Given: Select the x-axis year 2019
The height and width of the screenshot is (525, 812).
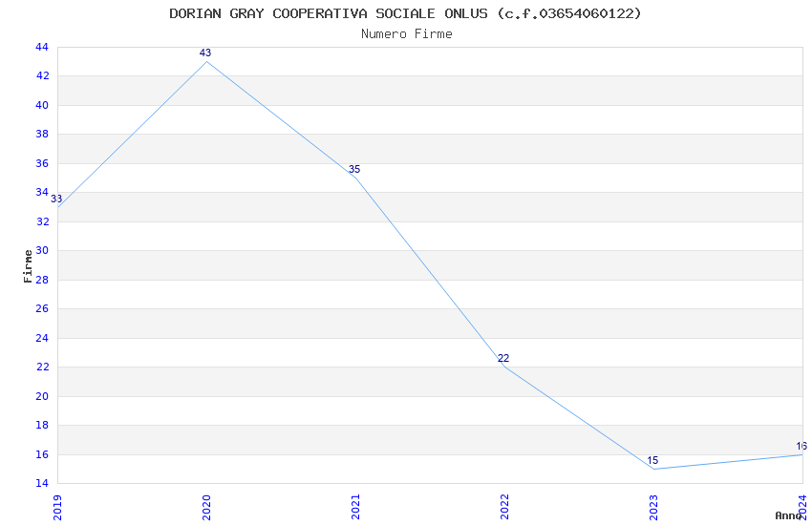Looking at the screenshot, I should point(57,507).
